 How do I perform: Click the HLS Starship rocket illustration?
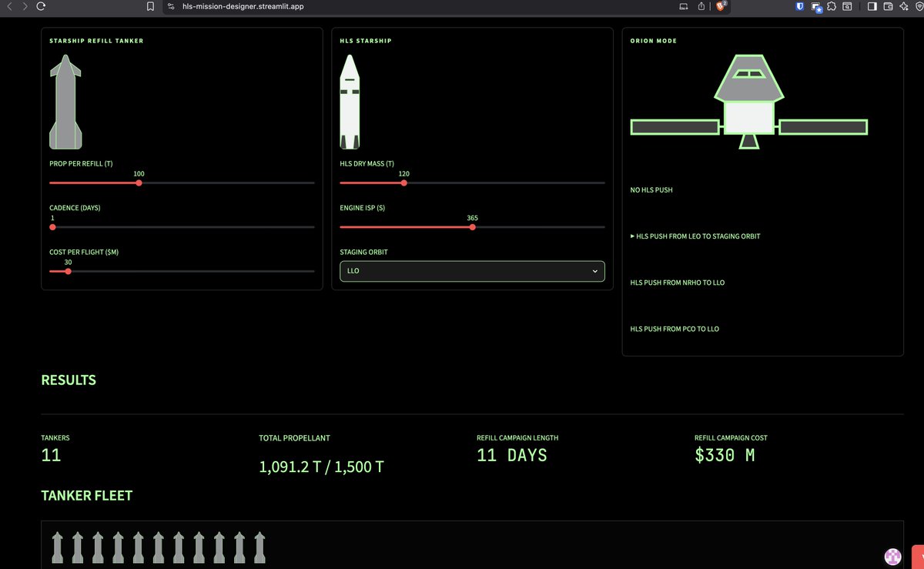(350, 103)
